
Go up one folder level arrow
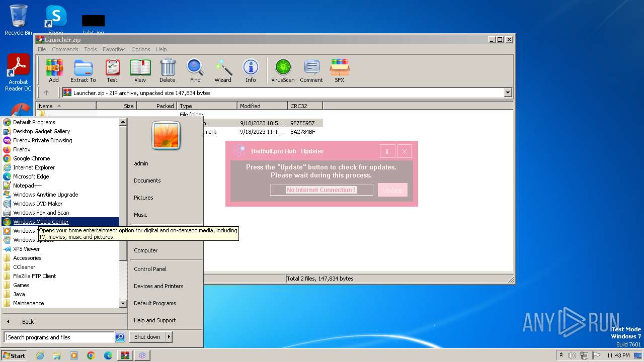click(46, 93)
